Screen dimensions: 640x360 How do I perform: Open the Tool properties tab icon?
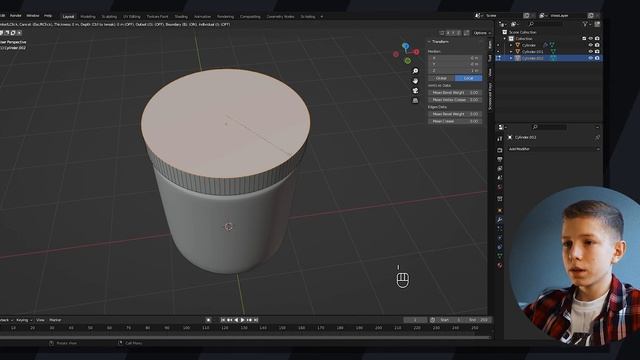tap(500, 138)
